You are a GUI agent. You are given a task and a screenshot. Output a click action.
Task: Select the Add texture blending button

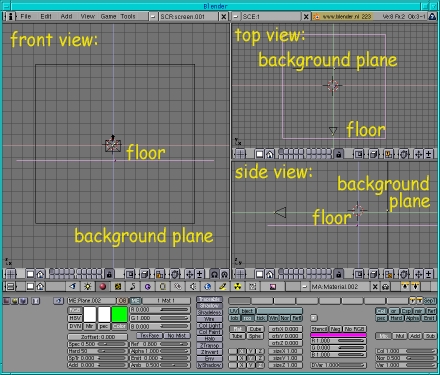pyautogui.click(x=415, y=336)
